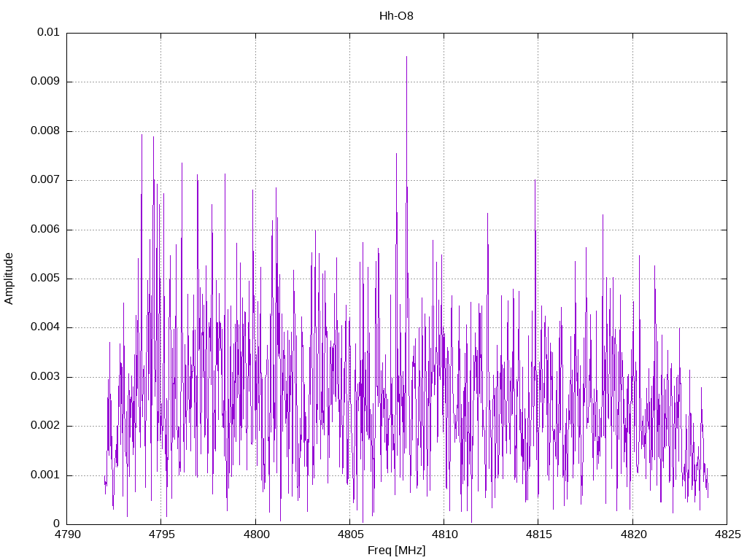
Task: Click the 0.002 y-axis tick label
Action: coord(45,426)
